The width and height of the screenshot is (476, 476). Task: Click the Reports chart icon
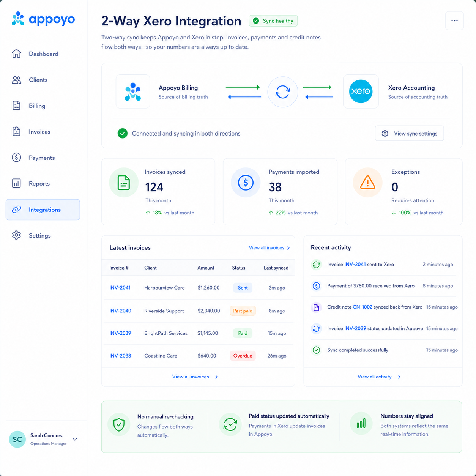pos(16,183)
